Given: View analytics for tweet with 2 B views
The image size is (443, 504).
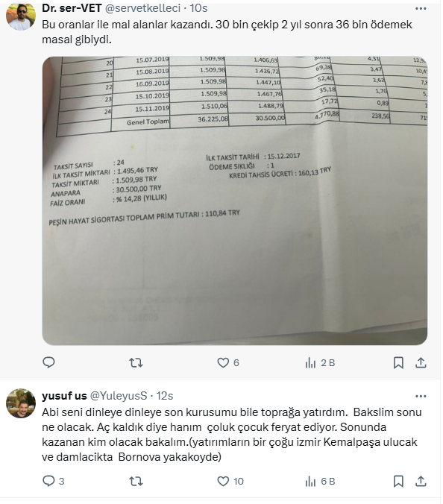Looking at the screenshot, I should (320, 363).
